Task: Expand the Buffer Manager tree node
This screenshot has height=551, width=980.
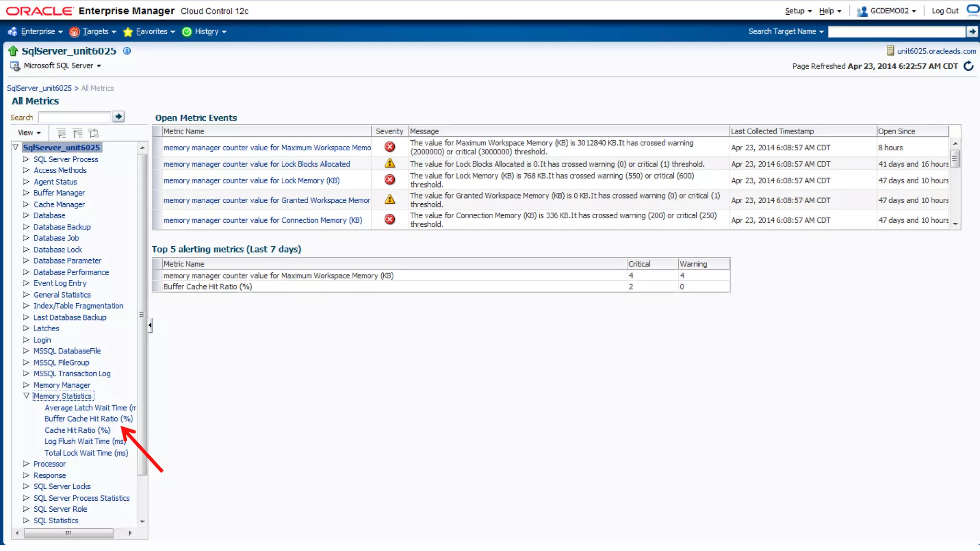Action: point(26,192)
